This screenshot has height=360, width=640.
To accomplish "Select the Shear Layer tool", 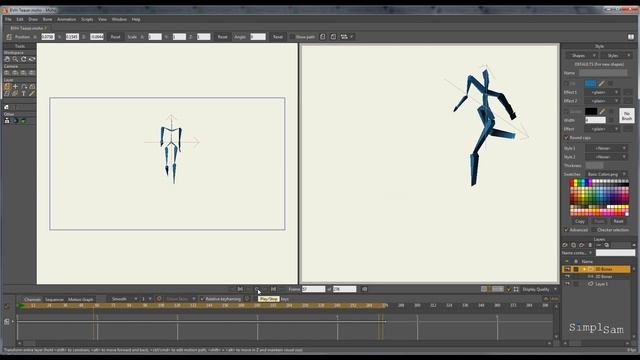I will coord(7,93).
